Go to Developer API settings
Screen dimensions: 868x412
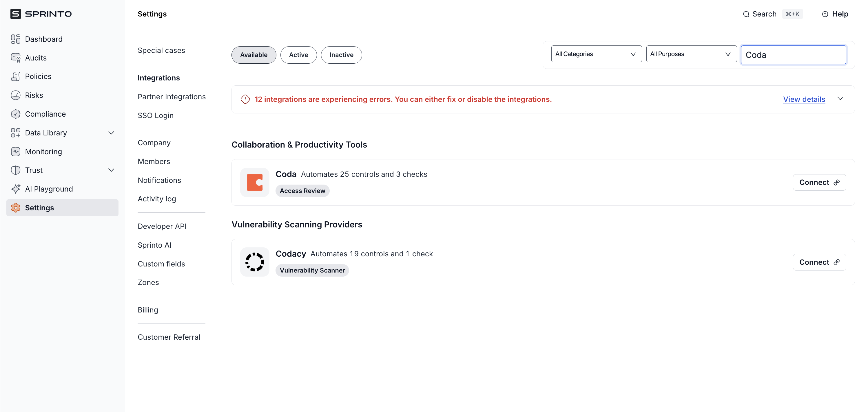point(162,226)
